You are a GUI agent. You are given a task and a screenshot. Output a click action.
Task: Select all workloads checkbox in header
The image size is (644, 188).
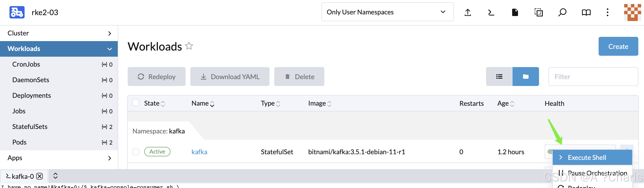[x=136, y=103]
